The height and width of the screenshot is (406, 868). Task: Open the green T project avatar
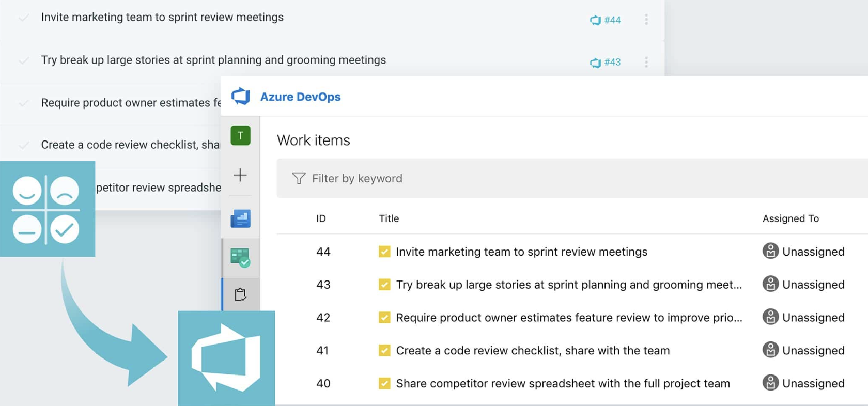tap(240, 136)
